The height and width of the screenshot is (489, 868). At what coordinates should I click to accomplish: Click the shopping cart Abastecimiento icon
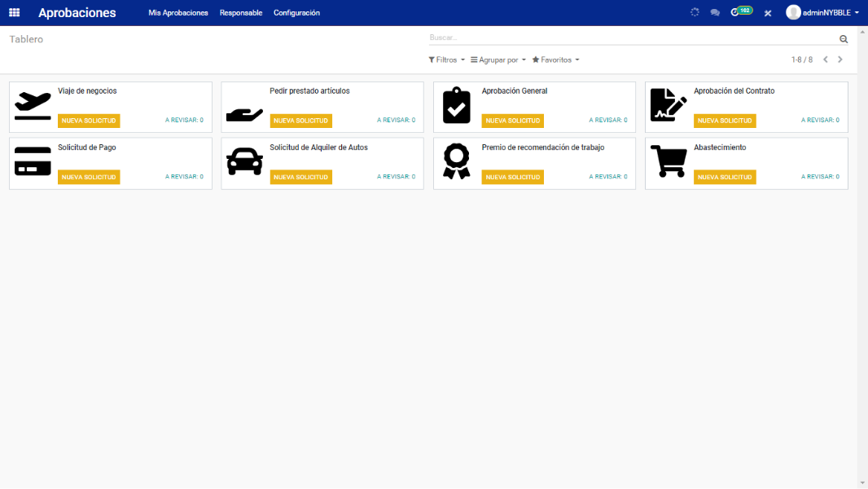[669, 161]
